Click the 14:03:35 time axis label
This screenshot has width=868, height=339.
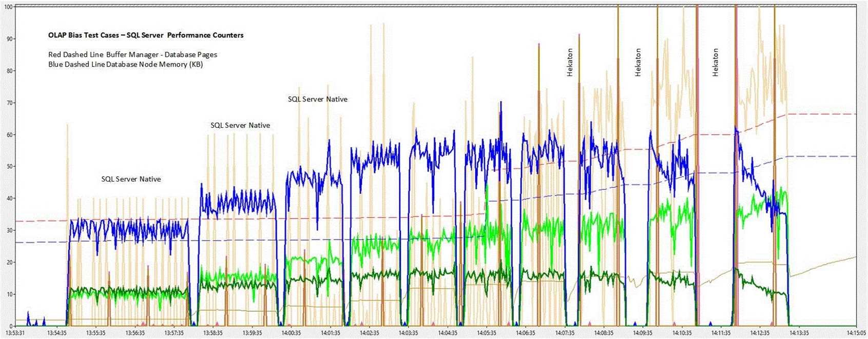tap(408, 333)
